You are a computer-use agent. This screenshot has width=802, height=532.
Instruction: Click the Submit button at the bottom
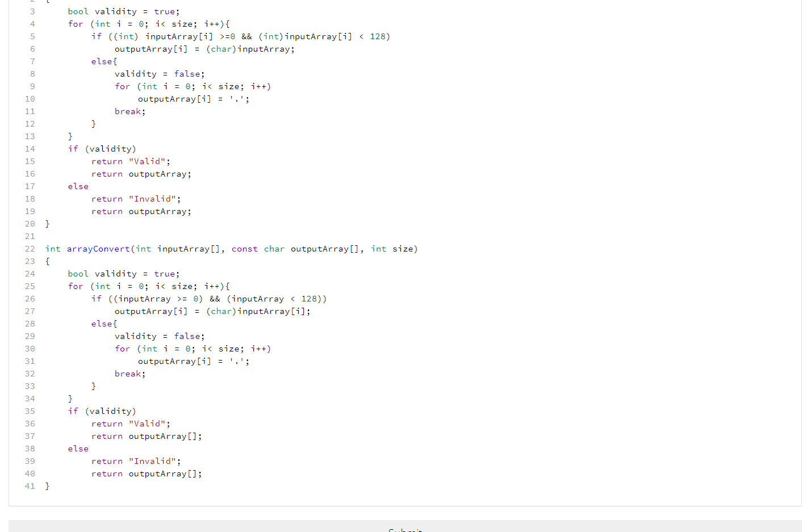pyautogui.click(x=405, y=529)
